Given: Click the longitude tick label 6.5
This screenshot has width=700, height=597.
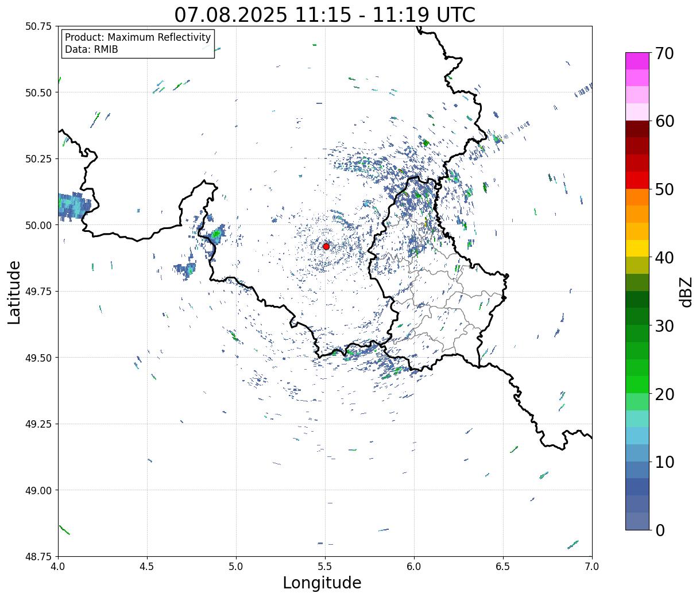Looking at the screenshot, I should [503, 567].
